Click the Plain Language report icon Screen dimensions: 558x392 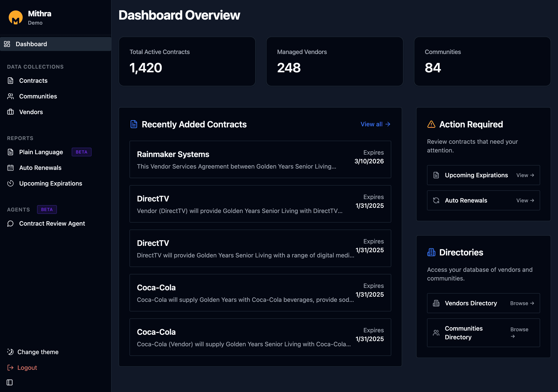(x=10, y=152)
